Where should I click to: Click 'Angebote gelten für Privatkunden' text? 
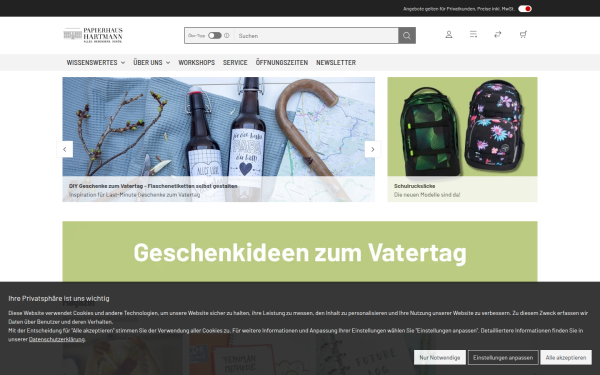pyautogui.click(x=458, y=9)
